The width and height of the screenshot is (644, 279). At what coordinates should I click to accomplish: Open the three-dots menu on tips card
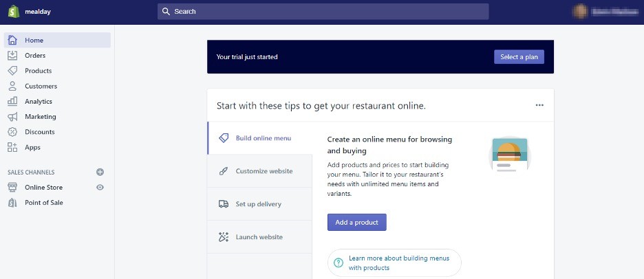539,105
